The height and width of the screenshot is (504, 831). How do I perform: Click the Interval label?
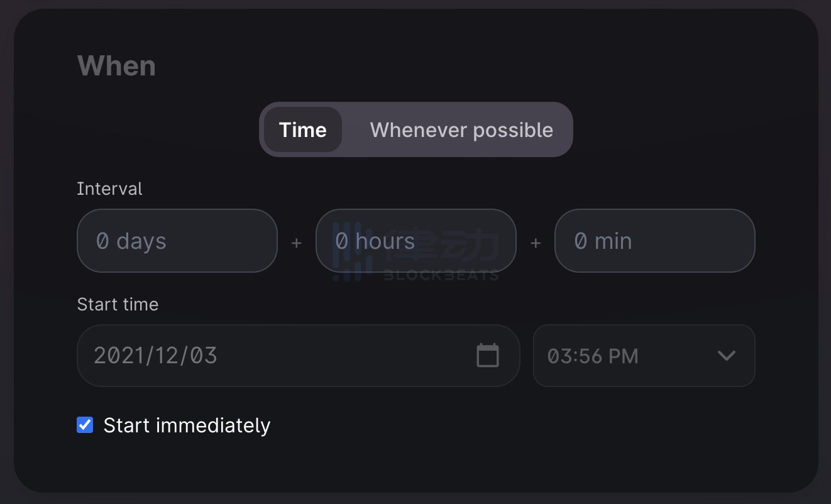[x=109, y=189]
